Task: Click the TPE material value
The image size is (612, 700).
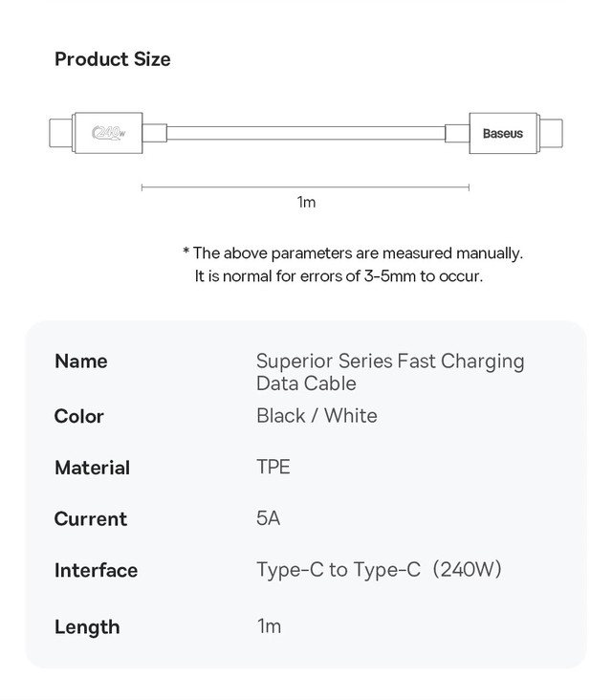Action: 273,467
